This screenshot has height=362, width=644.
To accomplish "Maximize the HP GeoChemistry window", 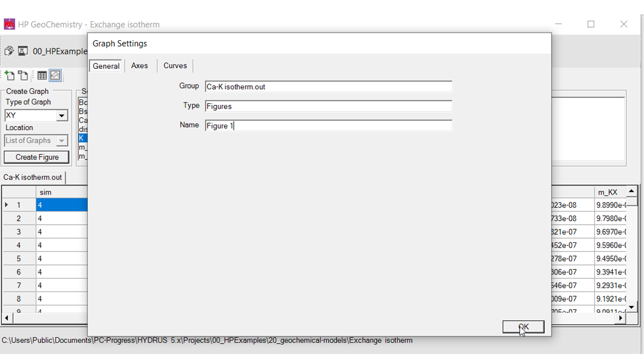I will click(x=591, y=24).
